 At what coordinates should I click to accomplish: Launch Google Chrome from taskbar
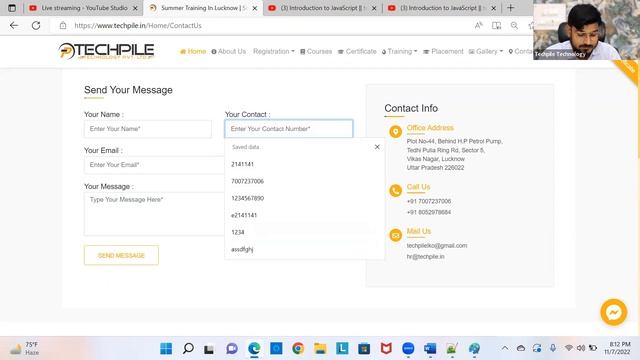298,349
